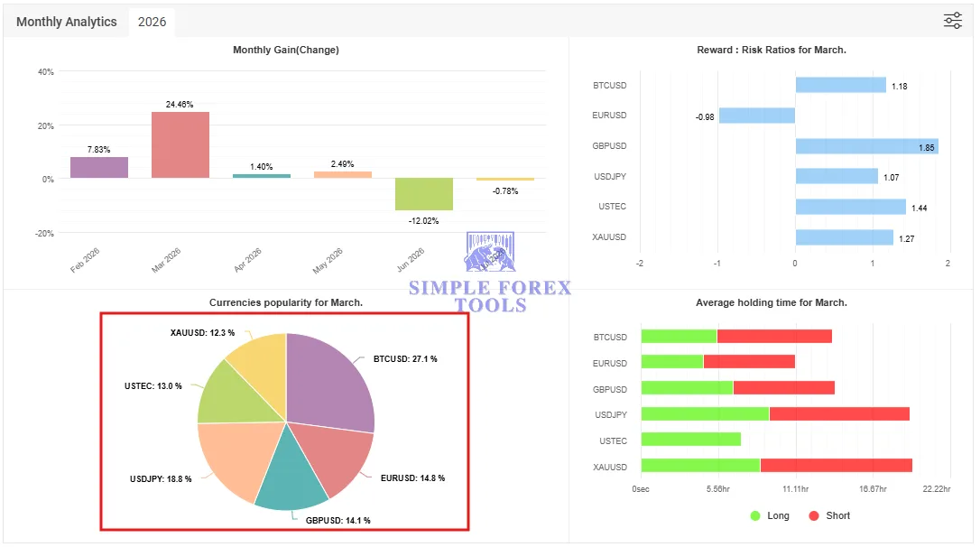Click the 'Monthly Gain(Change)' chart title

tap(286, 50)
